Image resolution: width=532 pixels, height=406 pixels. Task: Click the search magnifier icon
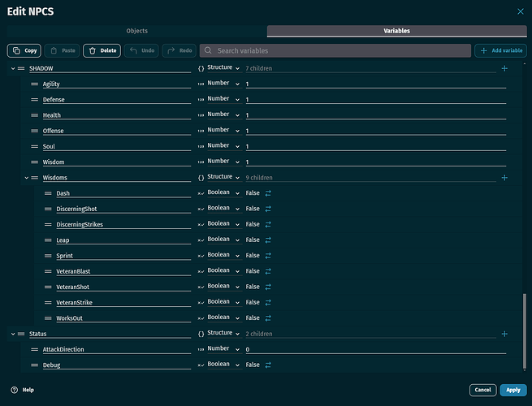coord(208,50)
